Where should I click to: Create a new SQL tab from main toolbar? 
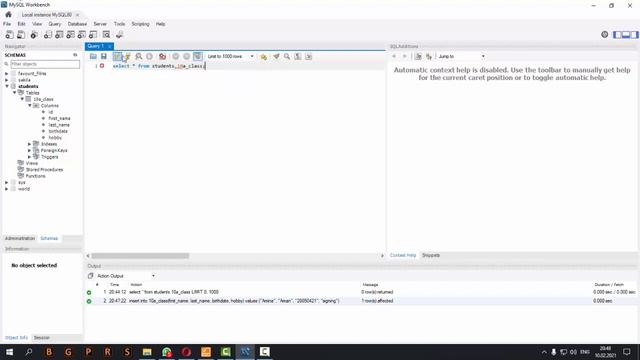(9, 35)
